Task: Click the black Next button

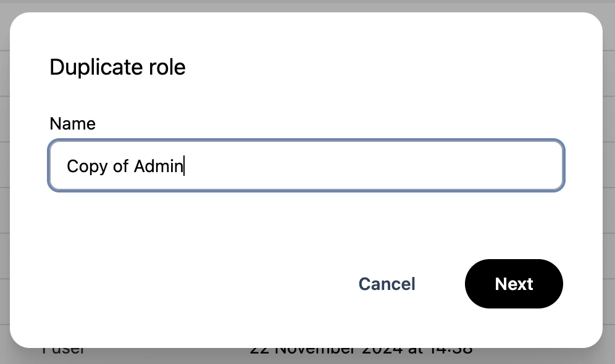Action: click(514, 284)
